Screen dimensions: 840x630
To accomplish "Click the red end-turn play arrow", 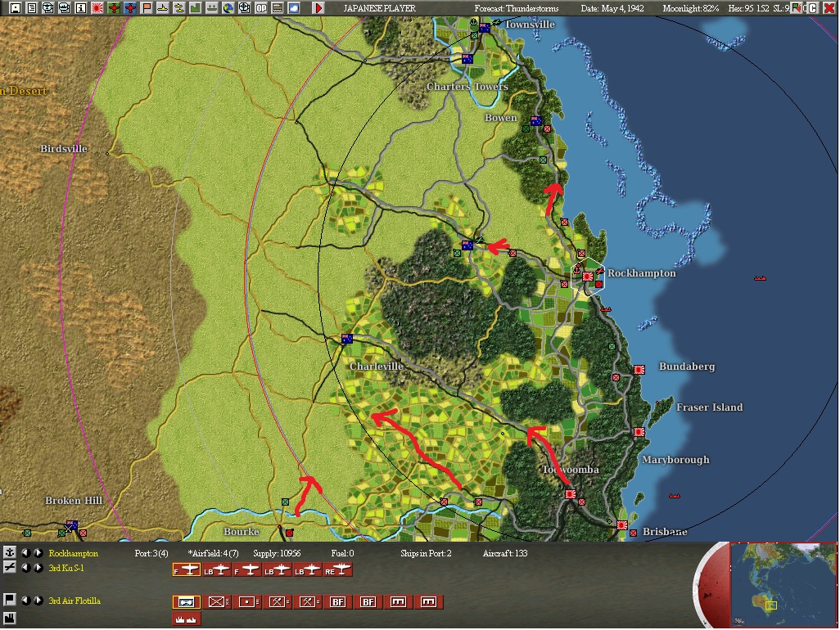I will pyautogui.click(x=318, y=8).
